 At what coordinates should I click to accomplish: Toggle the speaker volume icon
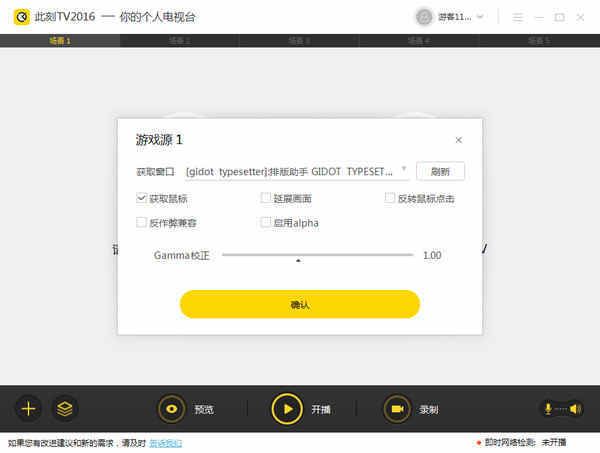pyautogui.click(x=575, y=409)
